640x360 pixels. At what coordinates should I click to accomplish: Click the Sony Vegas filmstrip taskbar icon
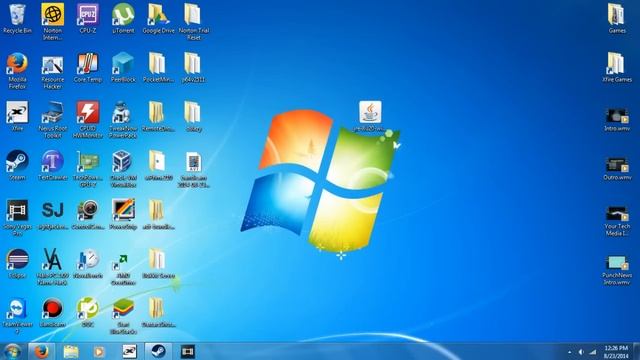pyautogui.click(x=188, y=351)
